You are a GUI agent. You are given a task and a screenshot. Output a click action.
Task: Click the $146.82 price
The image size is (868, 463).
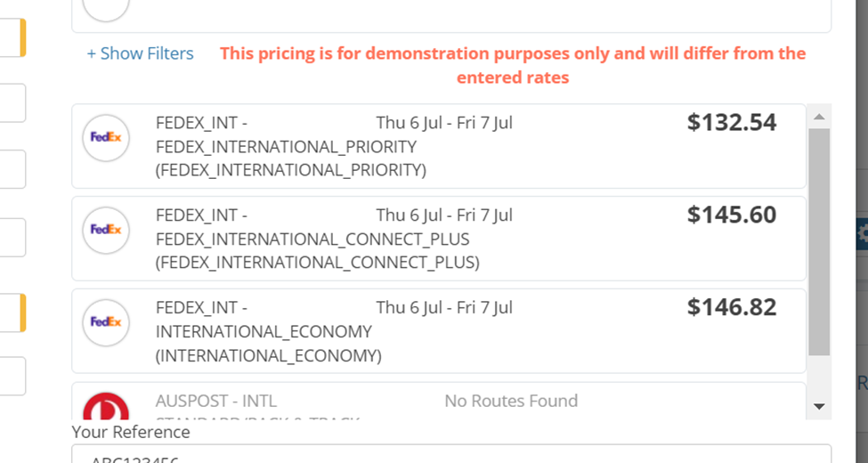click(x=732, y=307)
